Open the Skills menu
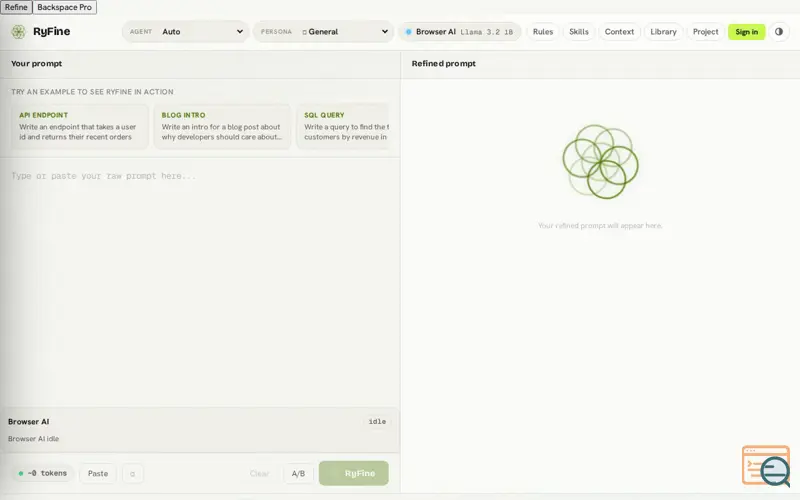The image size is (800, 500). pyautogui.click(x=579, y=32)
